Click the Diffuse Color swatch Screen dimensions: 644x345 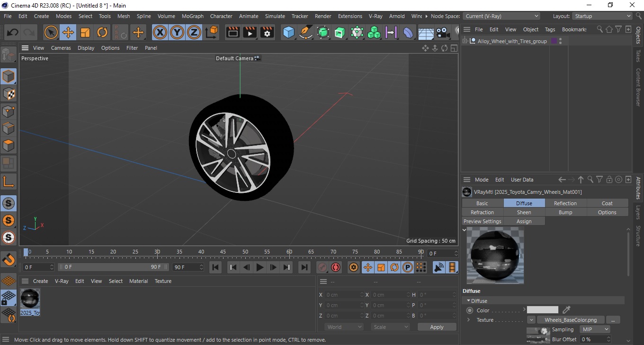tap(543, 310)
